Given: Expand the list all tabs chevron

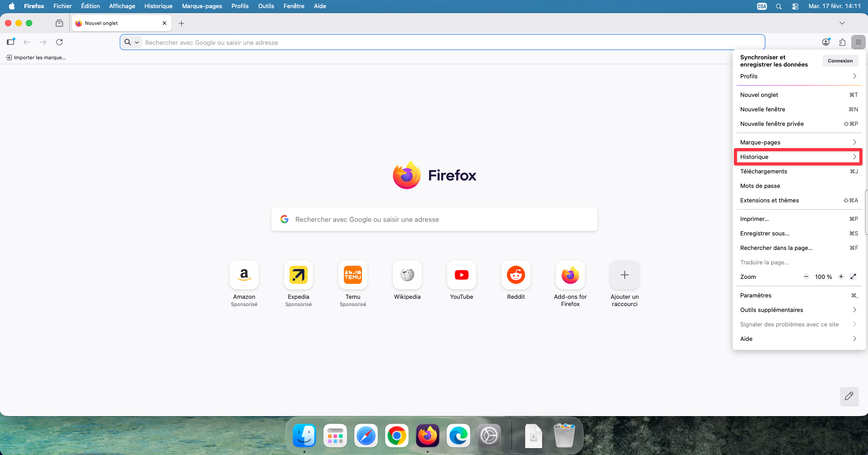Looking at the screenshot, I should click(x=842, y=23).
